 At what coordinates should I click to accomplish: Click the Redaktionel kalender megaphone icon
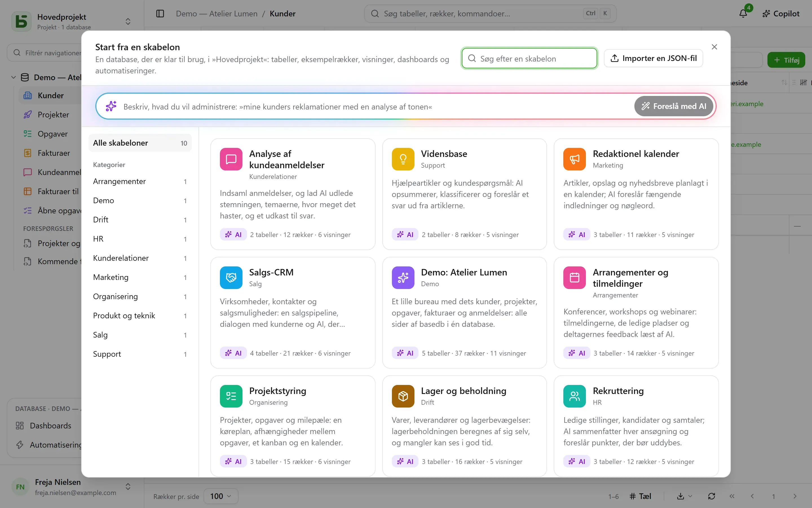click(574, 159)
